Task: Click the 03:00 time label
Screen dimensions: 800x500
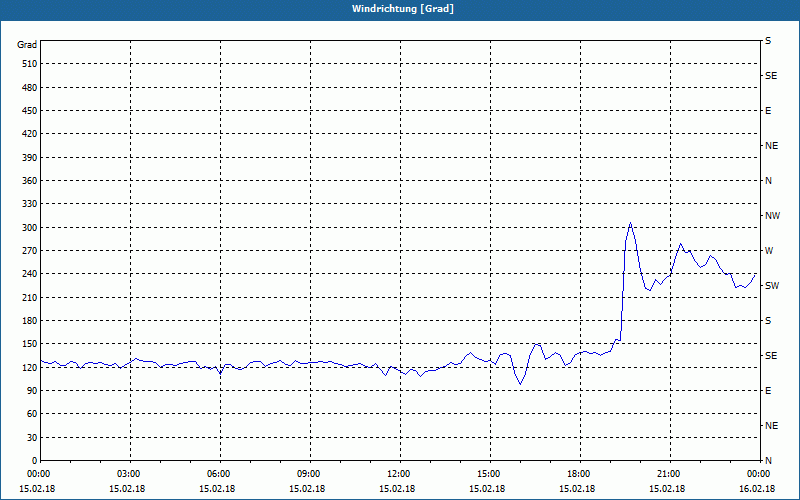Action: (x=130, y=473)
